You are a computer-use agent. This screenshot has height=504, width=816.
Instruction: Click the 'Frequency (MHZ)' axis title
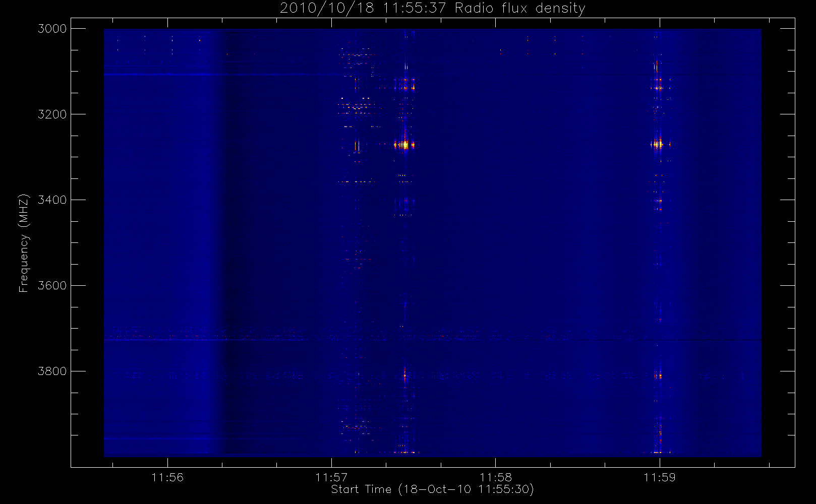tap(24, 243)
